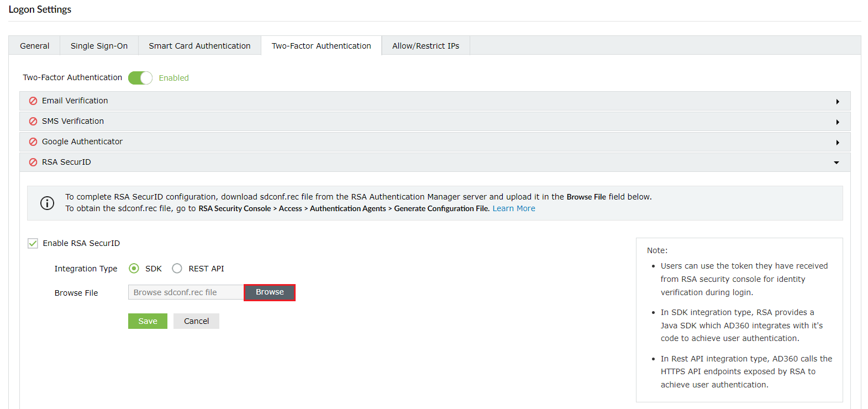This screenshot has height=409, width=868.
Task: Click the Browse File label
Action: coord(76,293)
